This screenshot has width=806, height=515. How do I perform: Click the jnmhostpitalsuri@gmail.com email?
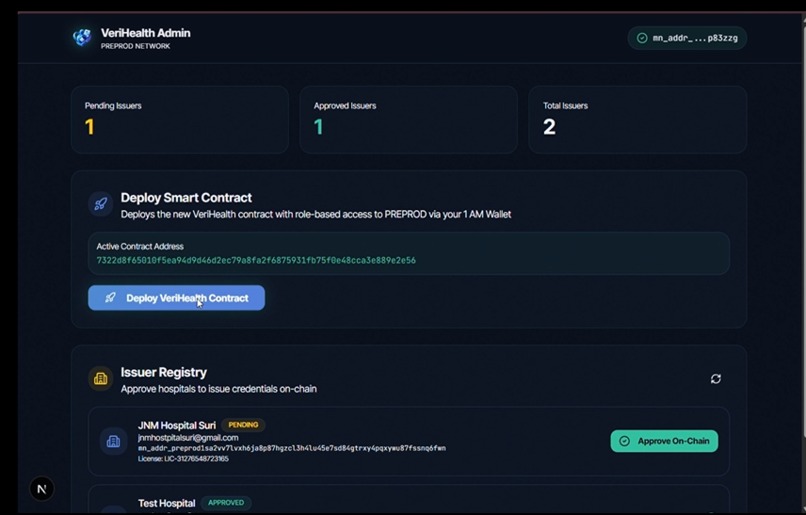click(188, 437)
